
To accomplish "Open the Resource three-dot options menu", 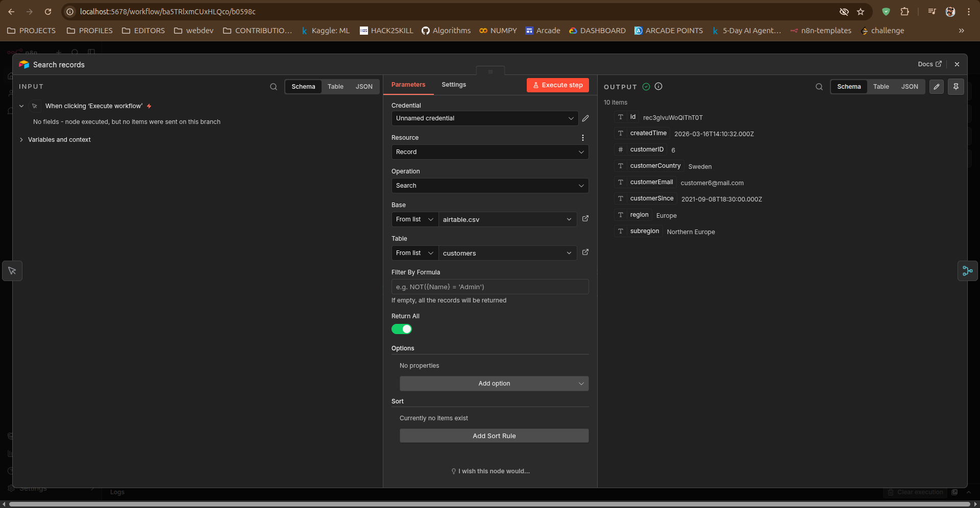I will pyautogui.click(x=582, y=138).
